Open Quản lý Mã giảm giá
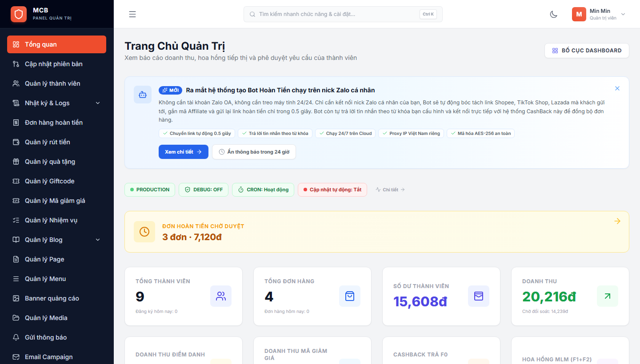 [57, 201]
